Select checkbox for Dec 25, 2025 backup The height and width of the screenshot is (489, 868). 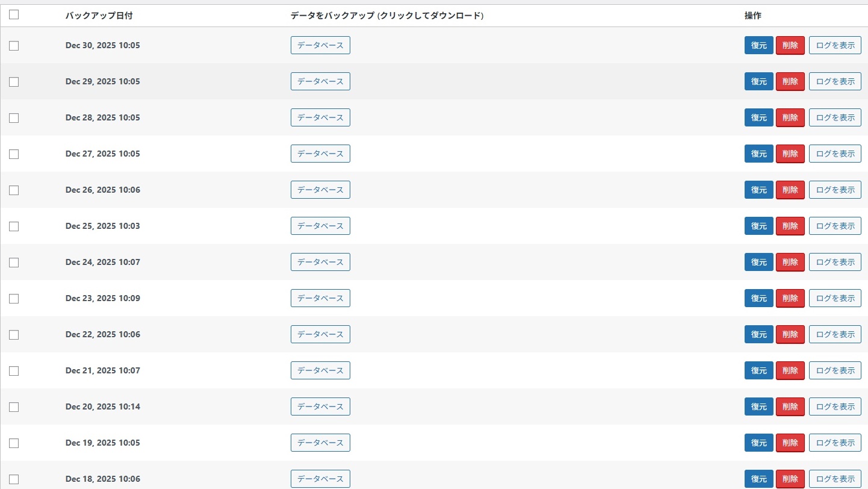point(14,226)
